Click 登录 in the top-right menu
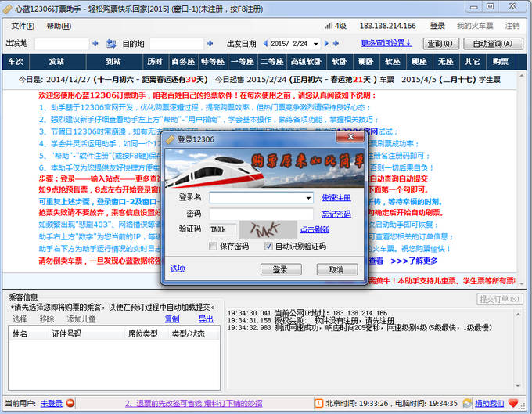The width and height of the screenshot is (532, 414). pos(437,26)
